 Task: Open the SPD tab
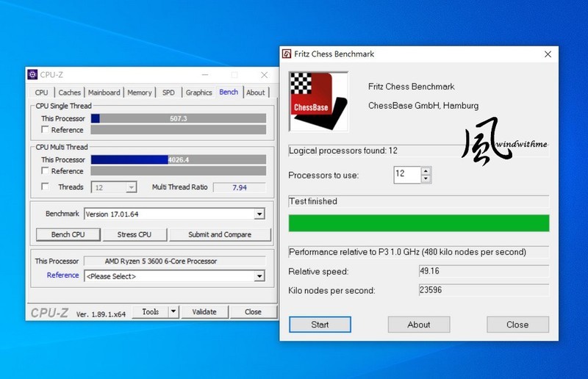coord(168,93)
